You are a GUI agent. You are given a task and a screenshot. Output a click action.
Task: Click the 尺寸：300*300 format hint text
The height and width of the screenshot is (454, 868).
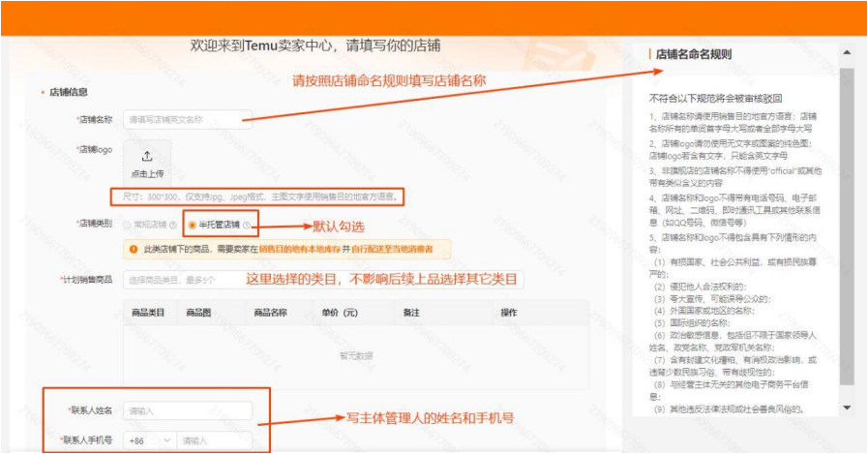[x=259, y=197]
